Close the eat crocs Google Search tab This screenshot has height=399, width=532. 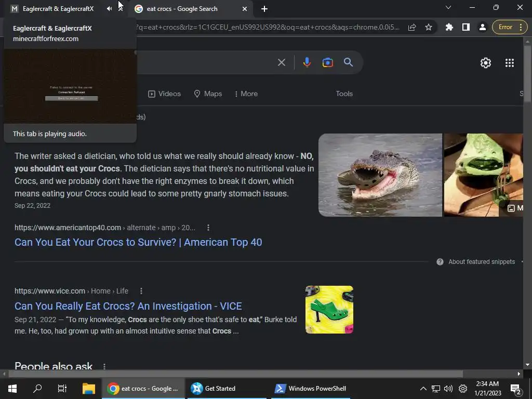tap(245, 9)
